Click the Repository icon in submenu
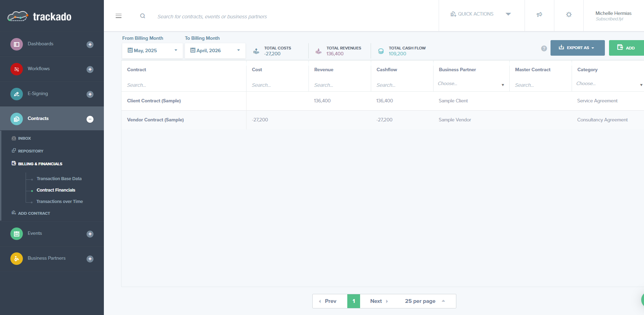The width and height of the screenshot is (644, 315). (x=14, y=151)
